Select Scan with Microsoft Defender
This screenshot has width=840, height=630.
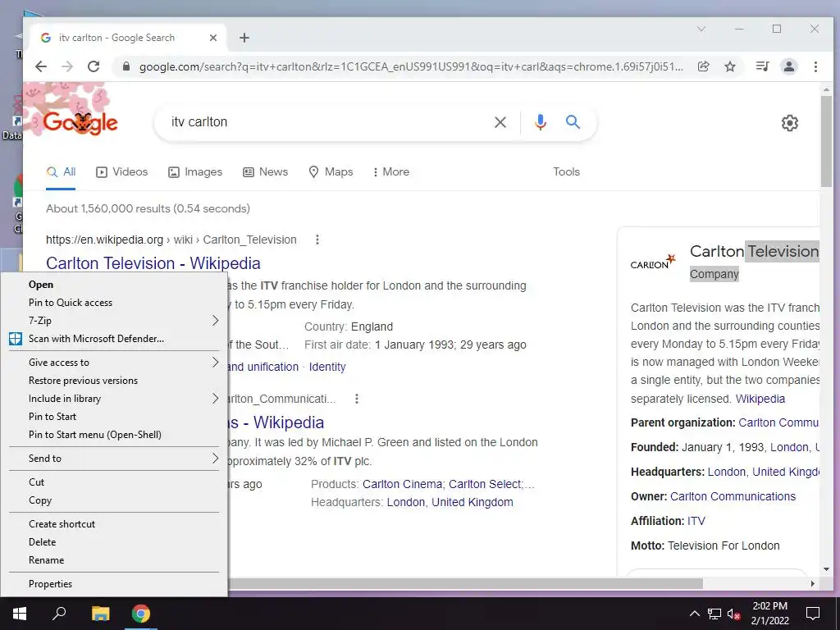point(113,339)
